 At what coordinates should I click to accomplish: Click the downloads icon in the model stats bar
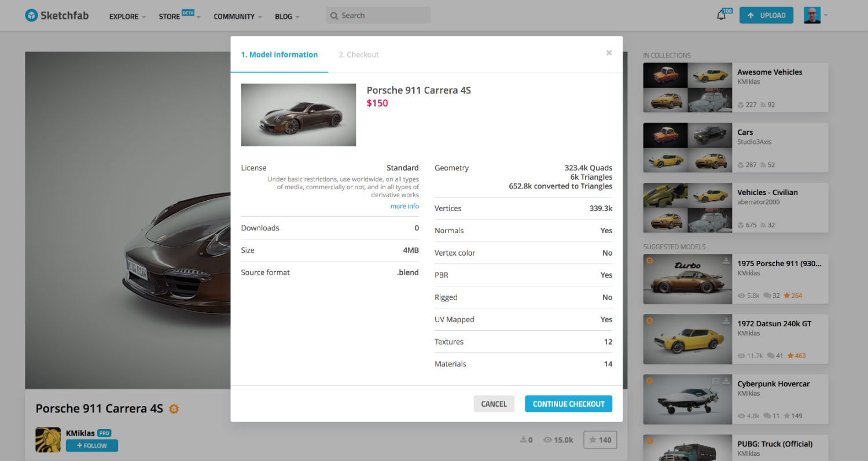[x=524, y=440]
